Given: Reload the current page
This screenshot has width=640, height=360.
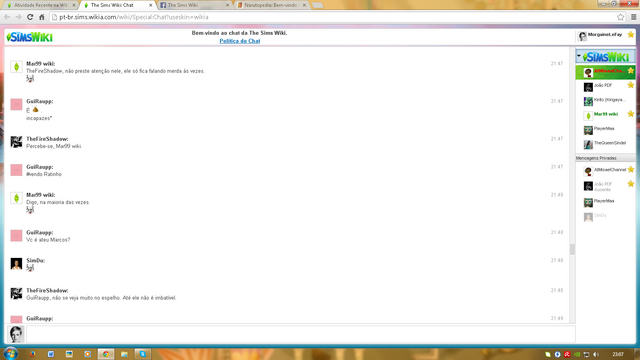Looking at the screenshot, I should pos(30,17).
